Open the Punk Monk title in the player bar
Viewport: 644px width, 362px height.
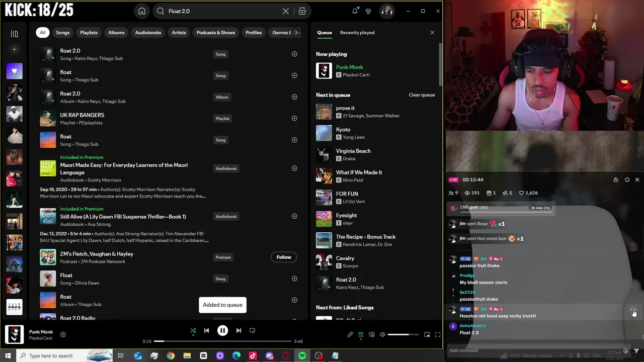click(41, 332)
